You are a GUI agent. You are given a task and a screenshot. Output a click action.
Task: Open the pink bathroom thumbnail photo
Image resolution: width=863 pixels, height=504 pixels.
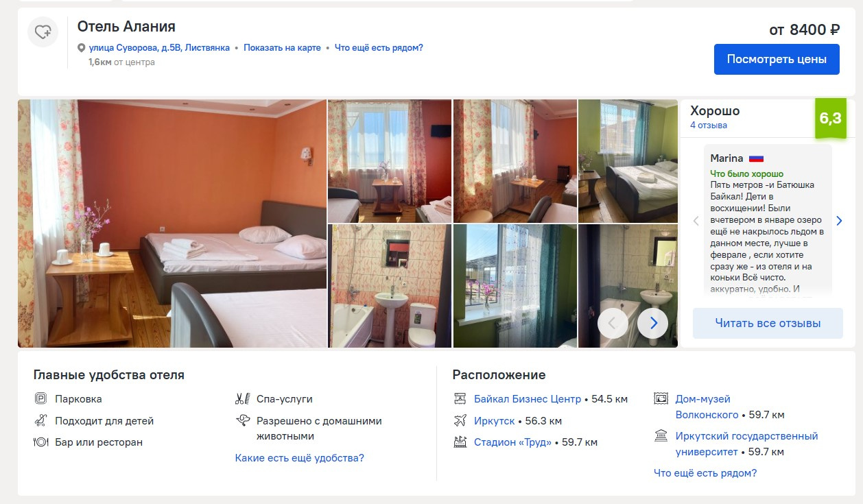(x=390, y=286)
